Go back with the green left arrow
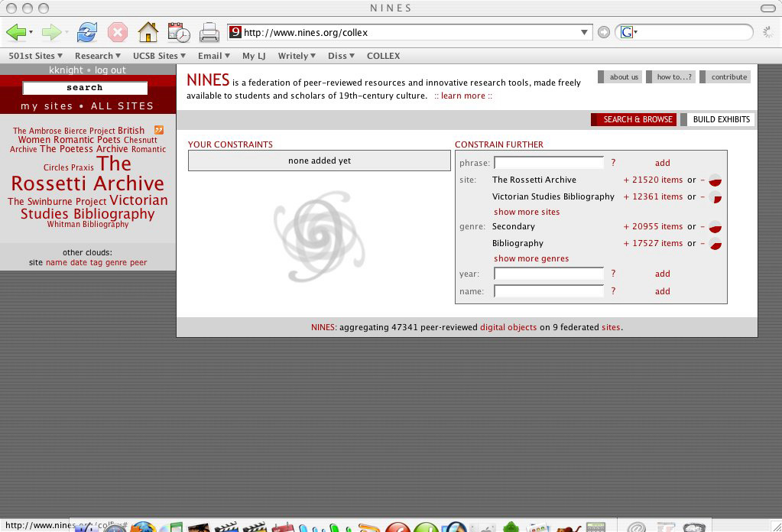This screenshot has height=532, width=782. point(16,32)
